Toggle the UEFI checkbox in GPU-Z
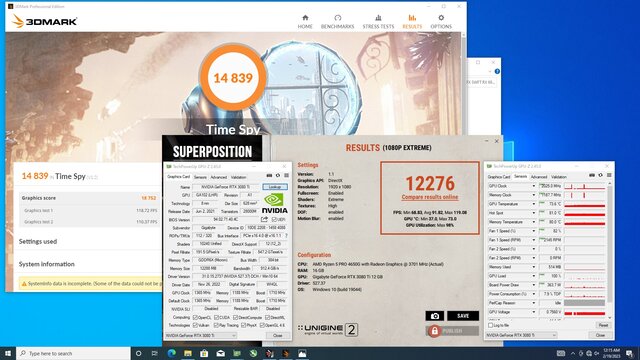The width and height of the screenshot is (640, 360). coord(274,220)
